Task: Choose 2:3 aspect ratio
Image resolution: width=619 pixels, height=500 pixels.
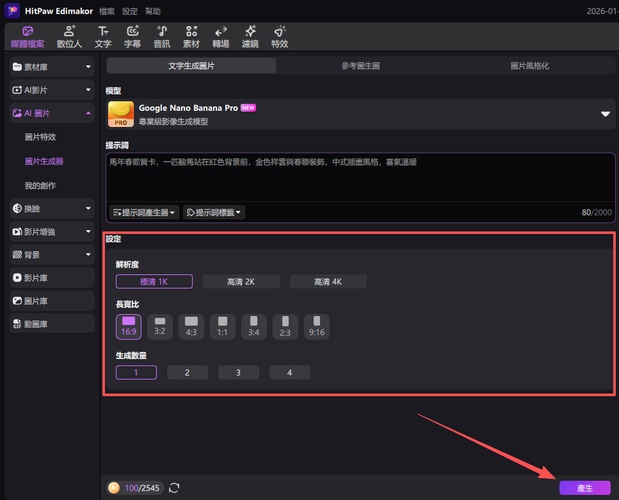Action: point(285,327)
